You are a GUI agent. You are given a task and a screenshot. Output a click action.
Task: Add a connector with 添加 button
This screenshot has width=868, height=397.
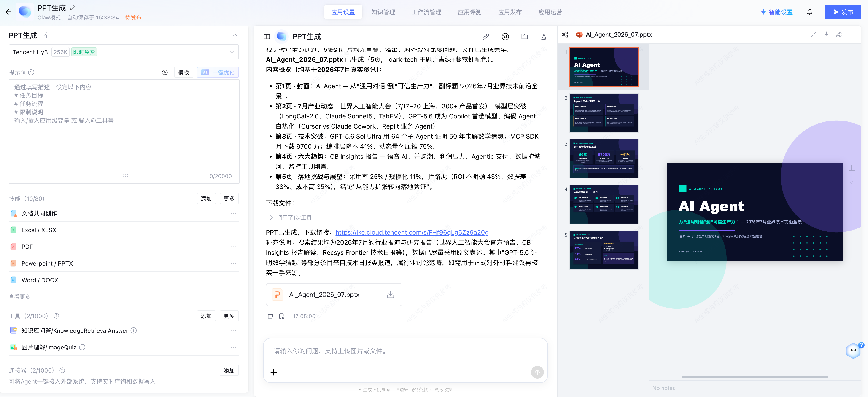point(229,370)
